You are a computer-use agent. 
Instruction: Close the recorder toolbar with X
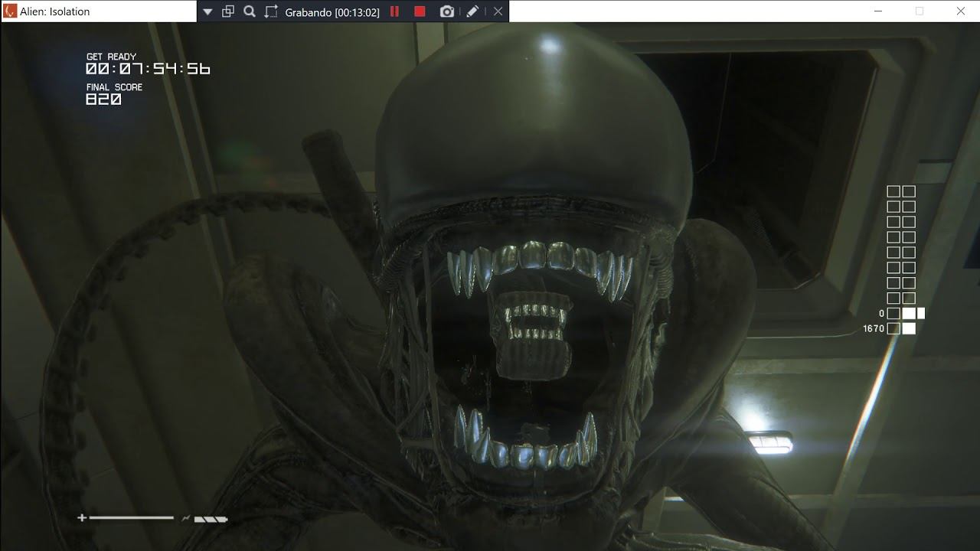498,11
